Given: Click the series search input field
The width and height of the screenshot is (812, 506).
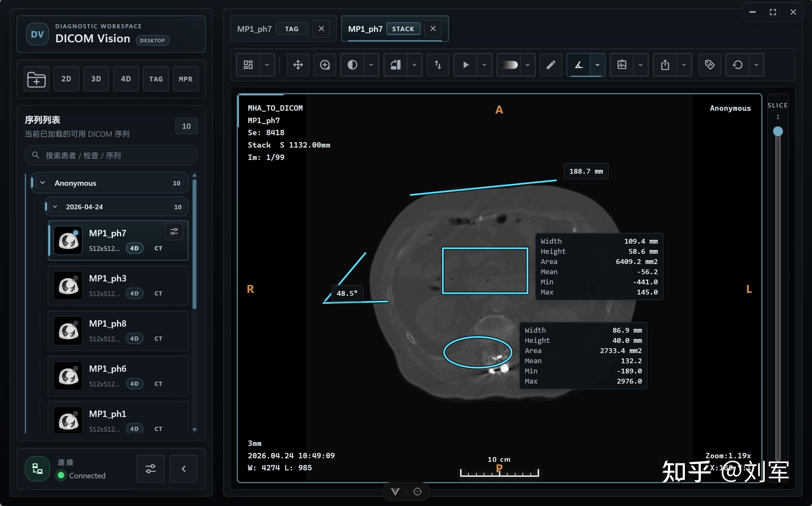Looking at the screenshot, I should [x=111, y=155].
